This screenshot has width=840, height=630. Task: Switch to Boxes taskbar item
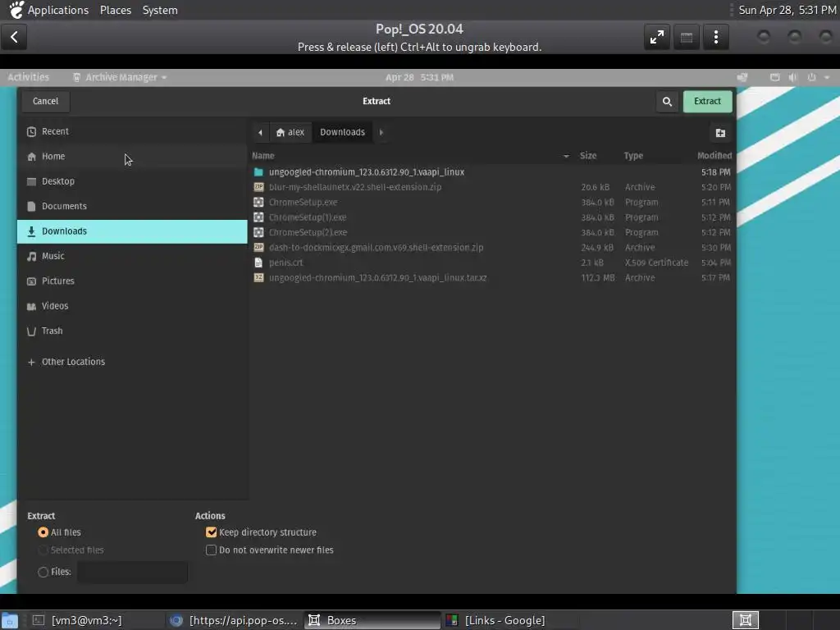click(x=372, y=620)
